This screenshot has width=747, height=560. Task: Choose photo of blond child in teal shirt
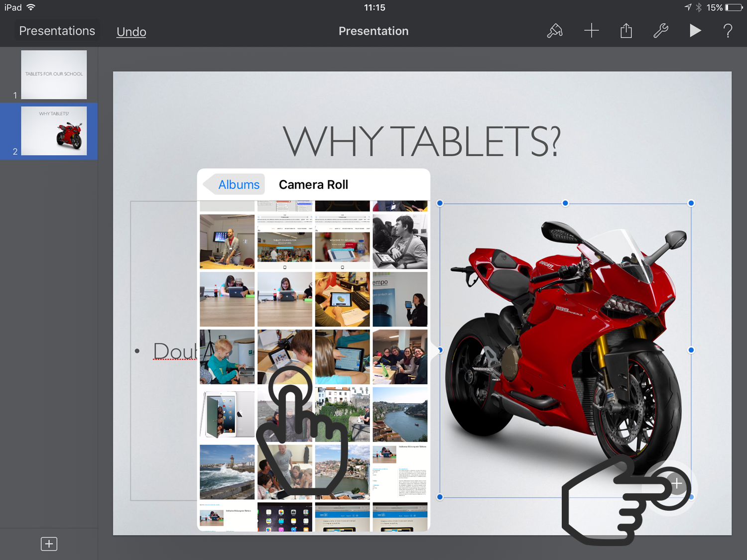[227, 356]
